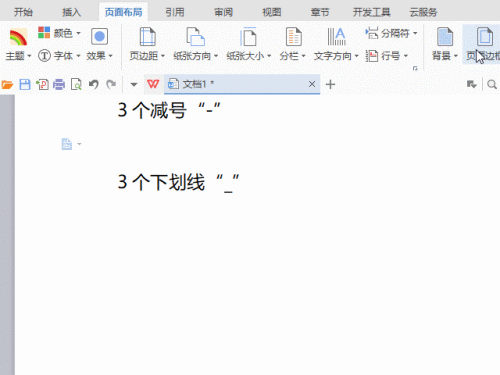Redo the last action
500x375 pixels.
[x=111, y=84]
